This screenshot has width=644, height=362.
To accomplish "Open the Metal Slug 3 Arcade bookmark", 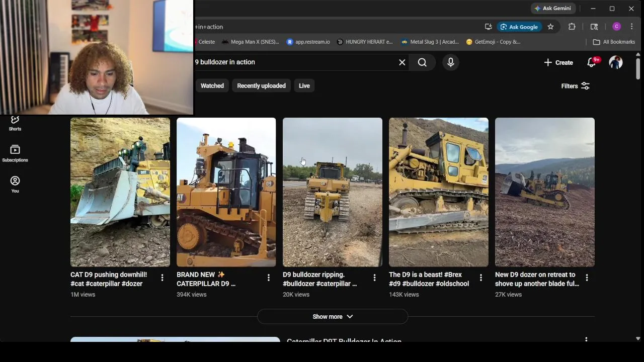I will coord(430,42).
